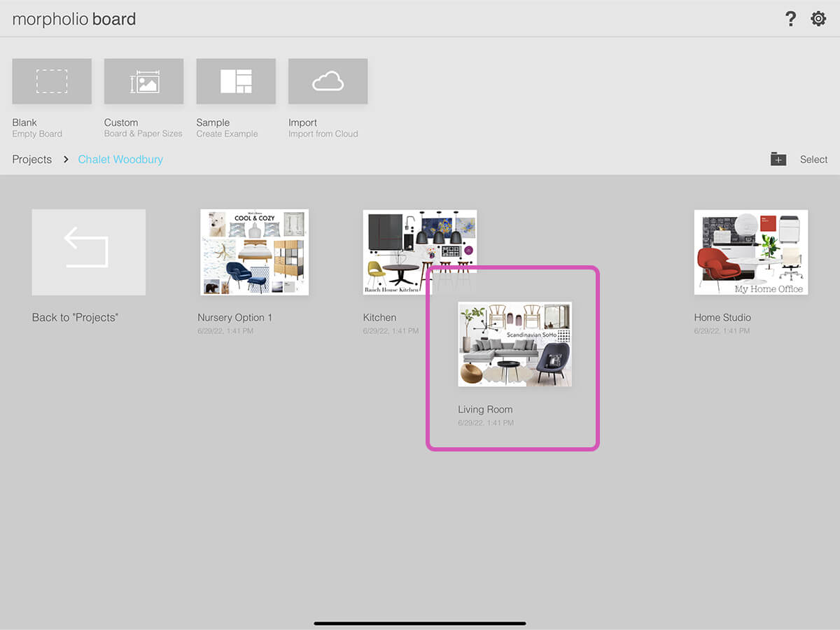This screenshot has height=630, width=840.
Task: Click the Back to "Projects" label
Action: (75, 318)
